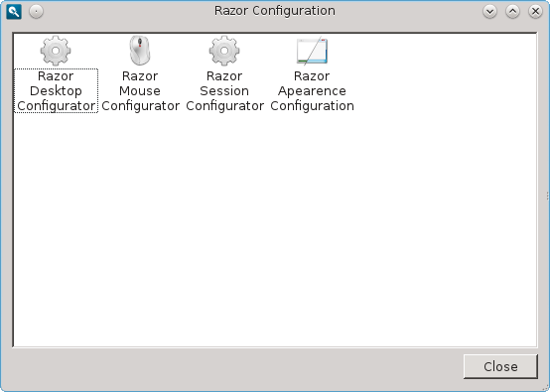Screen dimensions: 550x392
Task: Select the 'Razor Mouse Configurator' label
Action: pos(140,91)
